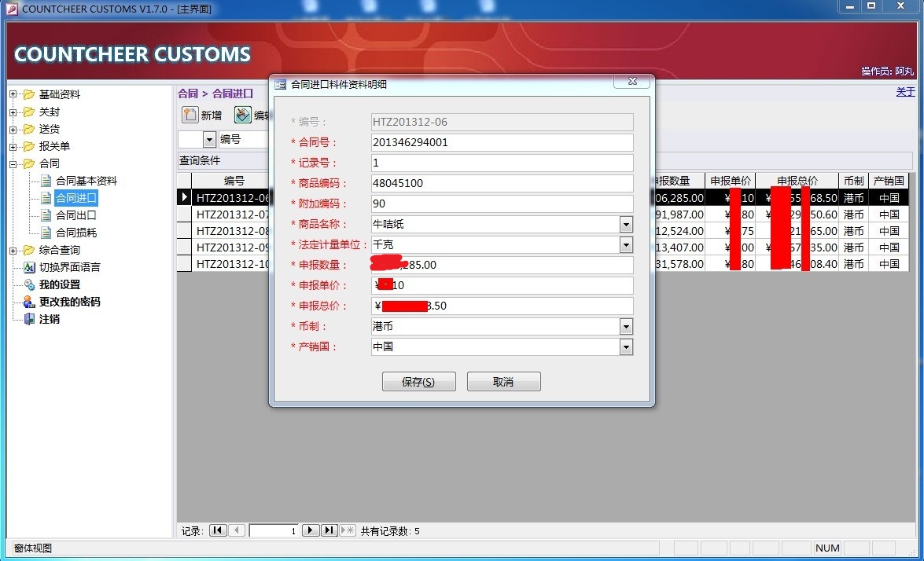Select row HTZ201312-08 in table
The height and width of the screenshot is (561, 924).
[232, 231]
